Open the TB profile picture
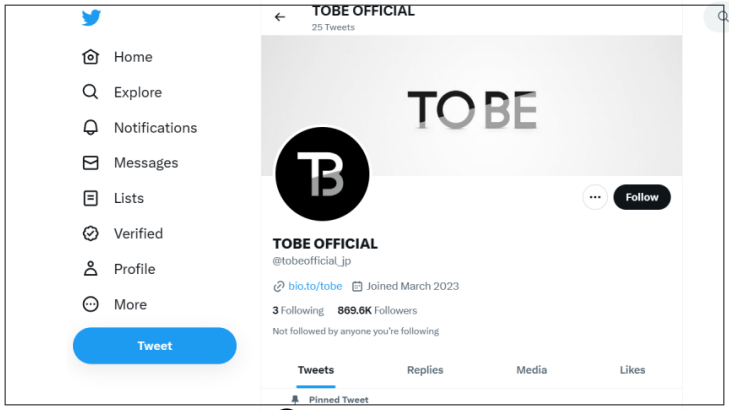 pyautogui.click(x=322, y=174)
